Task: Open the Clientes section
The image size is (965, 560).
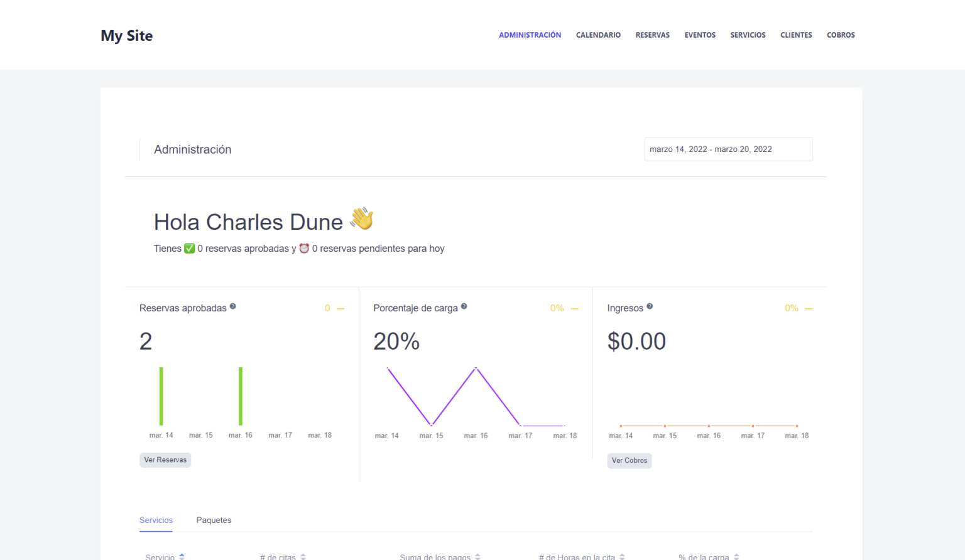Action: (x=796, y=35)
